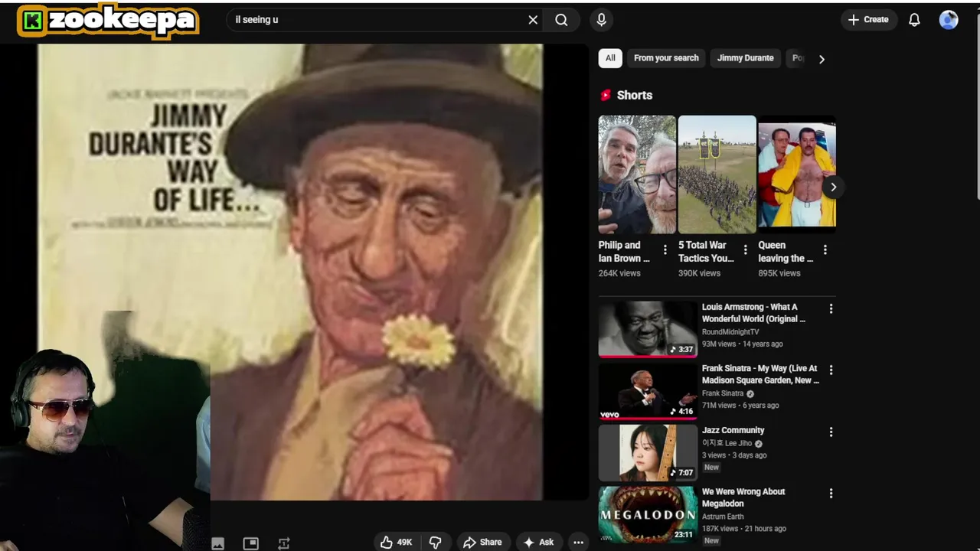The image size is (980, 551).
Task: Open options for Philip and Ian Brown short
Action: (x=665, y=249)
